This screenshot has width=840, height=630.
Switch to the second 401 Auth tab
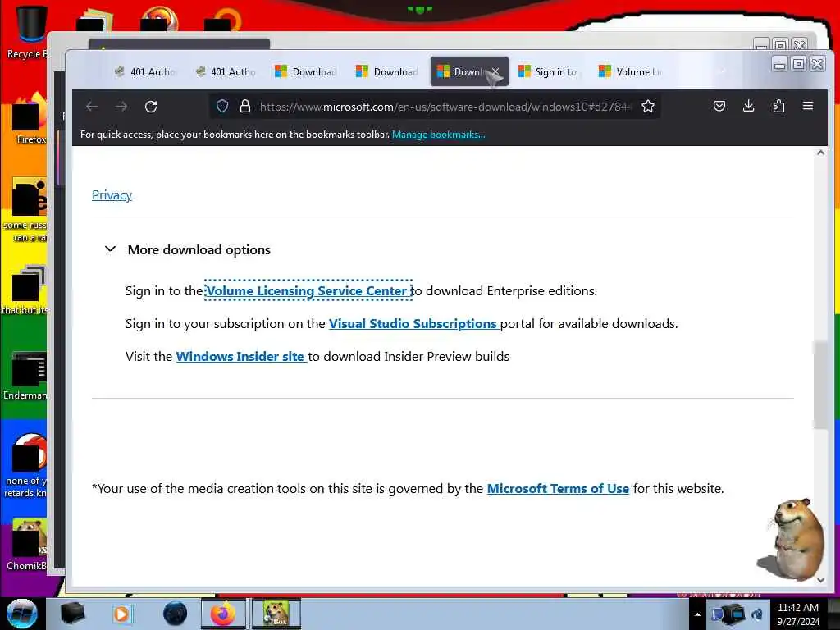[226, 72]
